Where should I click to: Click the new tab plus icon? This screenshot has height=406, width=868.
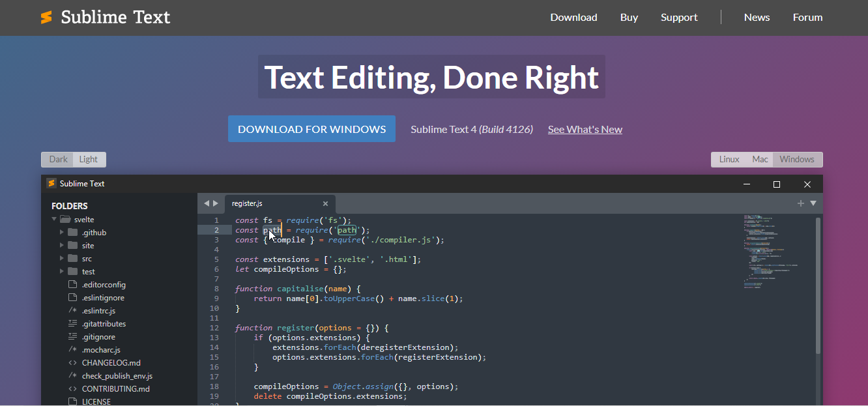click(x=801, y=203)
